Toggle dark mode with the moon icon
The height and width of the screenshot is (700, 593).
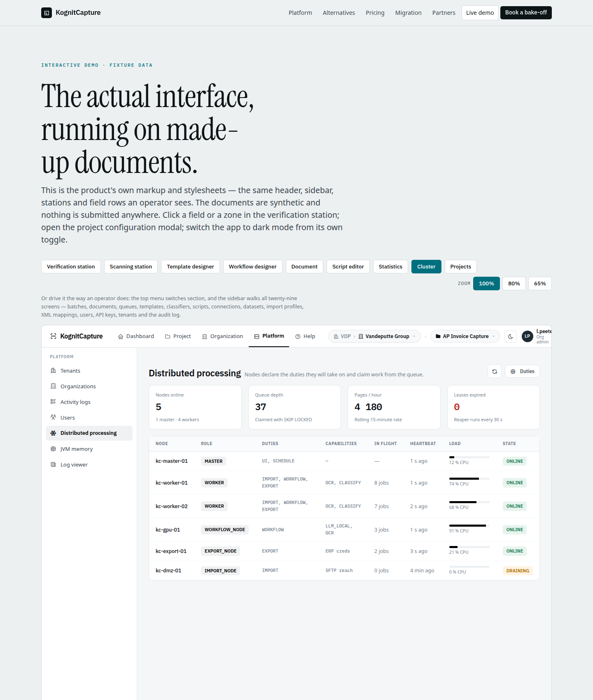[511, 336]
